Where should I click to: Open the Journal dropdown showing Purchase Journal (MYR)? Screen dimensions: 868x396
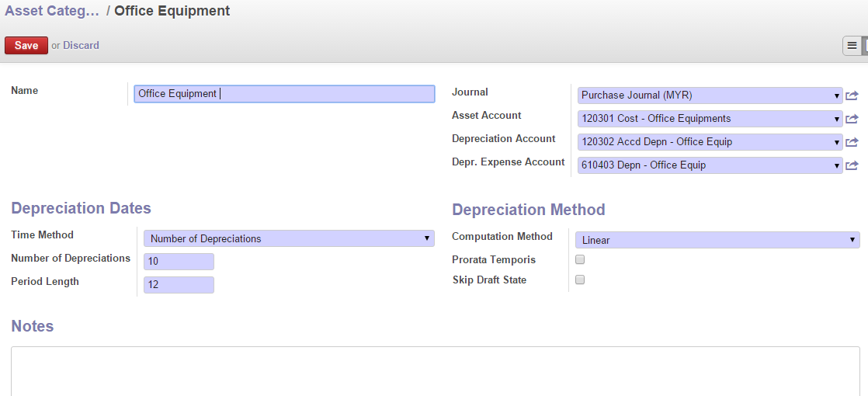710,96
